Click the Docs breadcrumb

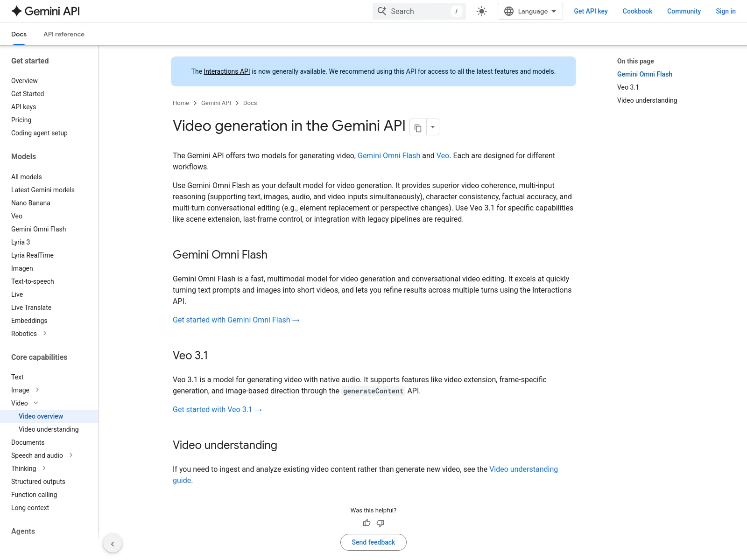250,103
